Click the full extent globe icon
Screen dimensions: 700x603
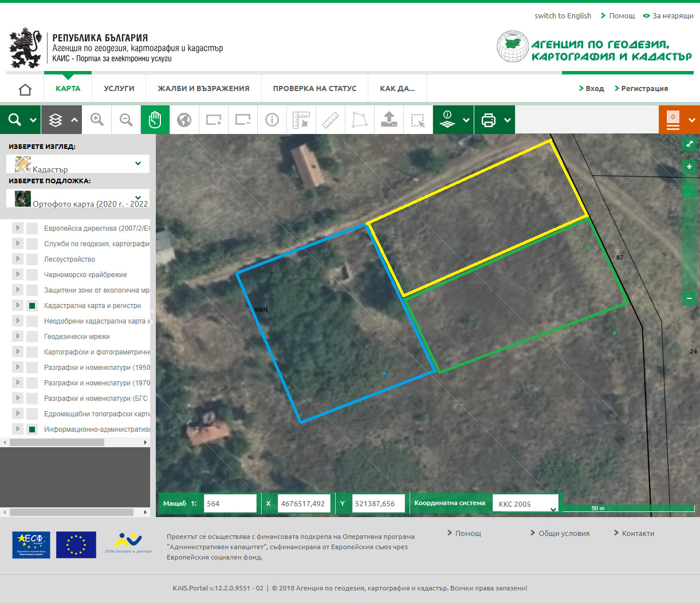[184, 120]
